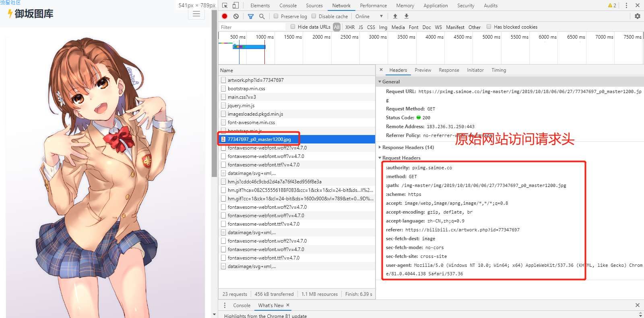This screenshot has height=318, width=644.
Task: Filter requests by WS type
Action: tap(438, 27)
